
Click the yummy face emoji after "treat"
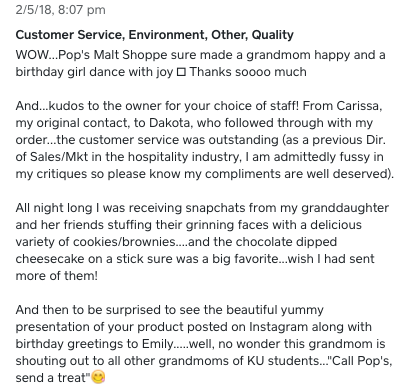pyautogui.click(x=98, y=377)
